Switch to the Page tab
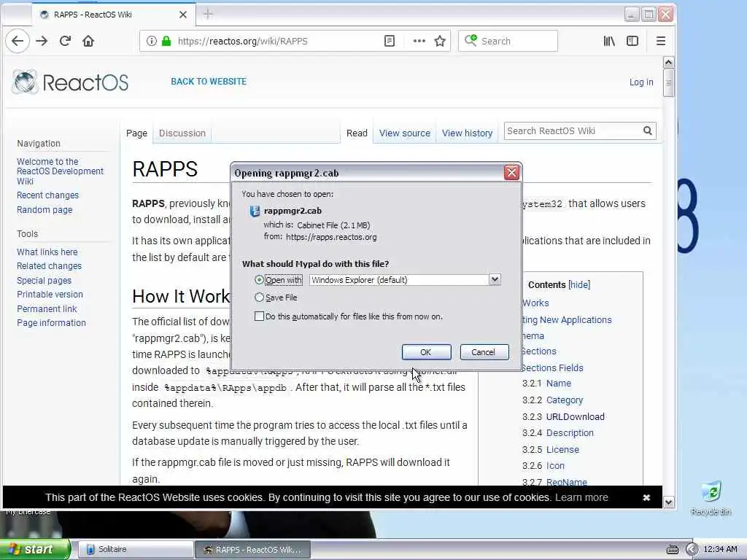This screenshot has height=560, width=747. [x=136, y=133]
